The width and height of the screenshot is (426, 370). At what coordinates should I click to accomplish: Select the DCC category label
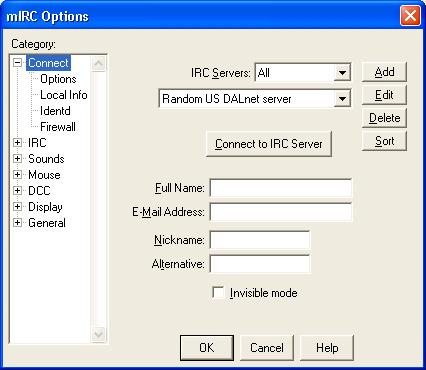39,191
